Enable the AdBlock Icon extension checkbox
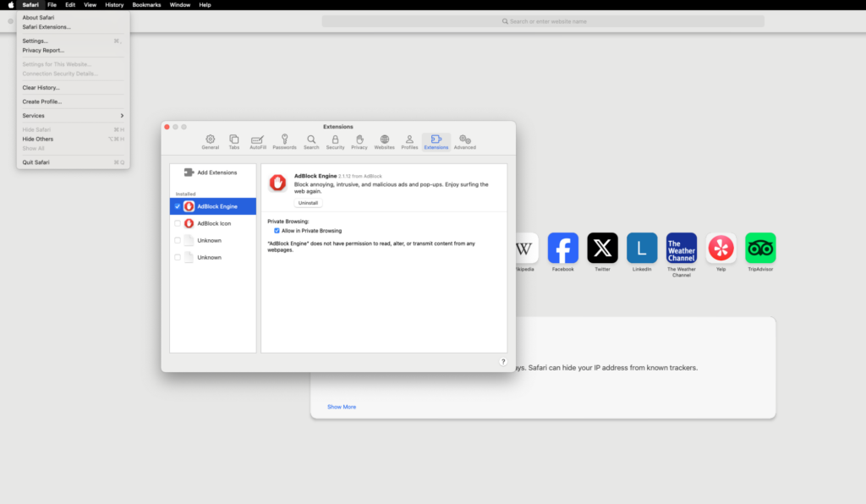This screenshot has height=504, width=866. (x=178, y=223)
